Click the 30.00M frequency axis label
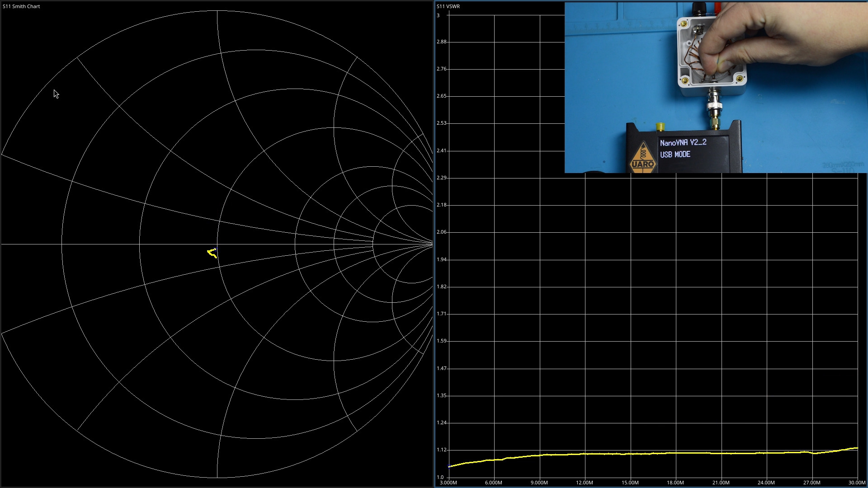The width and height of the screenshot is (868, 488). point(857,483)
